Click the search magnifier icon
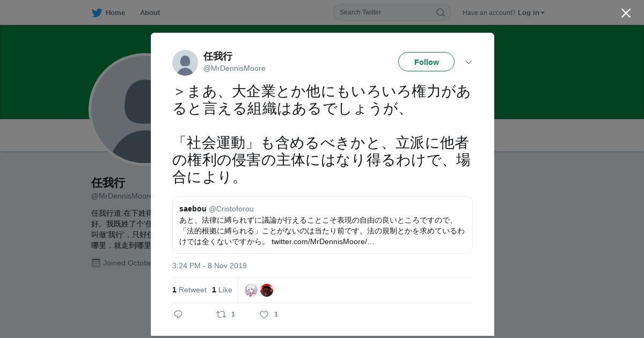Screen dimensions: 644x338 [440, 12]
